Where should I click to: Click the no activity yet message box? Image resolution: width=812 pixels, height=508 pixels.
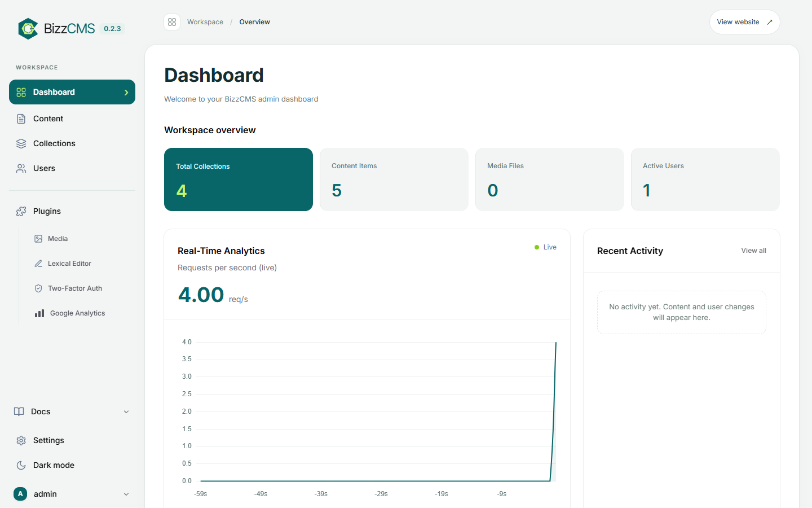pyautogui.click(x=682, y=312)
